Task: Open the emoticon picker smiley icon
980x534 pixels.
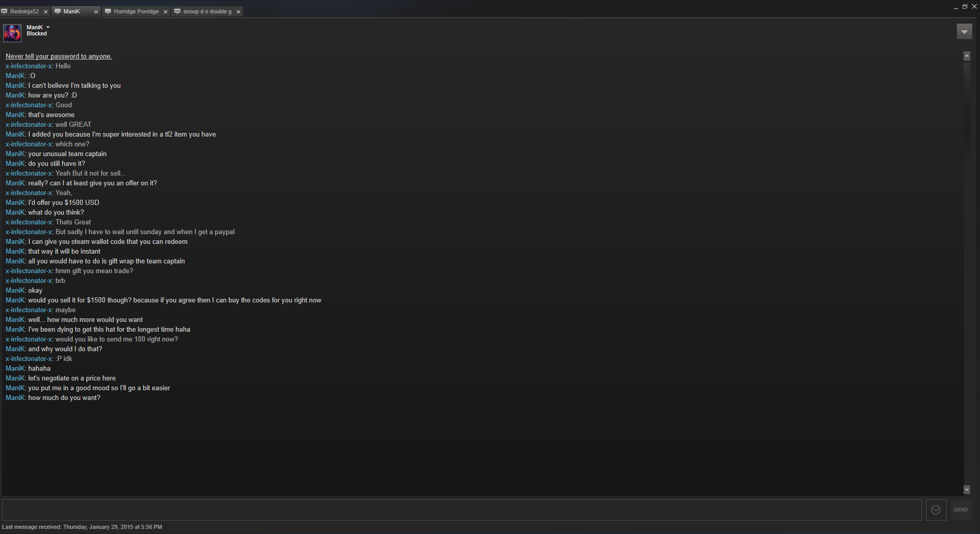Action: coord(936,510)
